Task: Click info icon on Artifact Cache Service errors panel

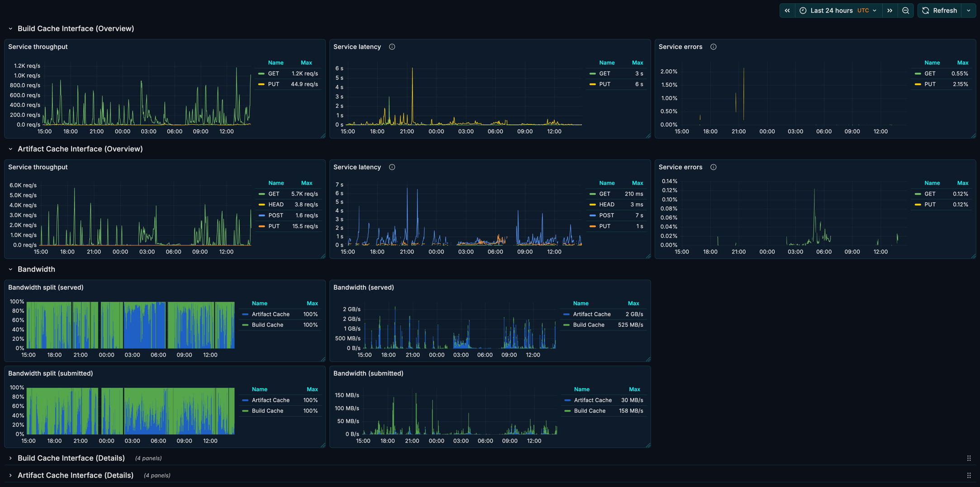Action: (714, 167)
